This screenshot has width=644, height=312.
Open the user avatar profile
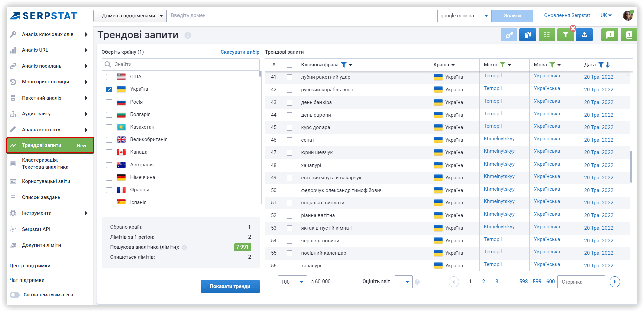coord(628,15)
